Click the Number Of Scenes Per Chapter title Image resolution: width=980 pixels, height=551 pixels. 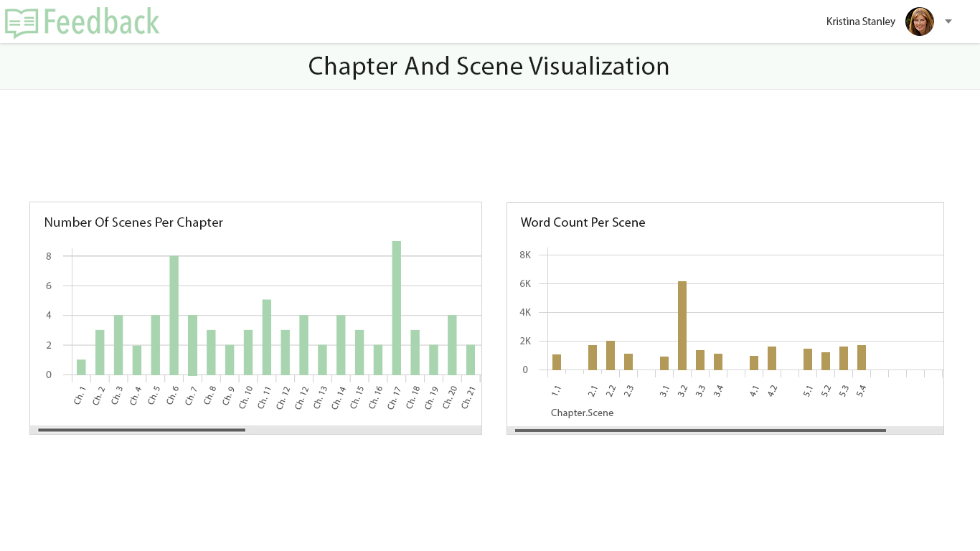coord(133,222)
